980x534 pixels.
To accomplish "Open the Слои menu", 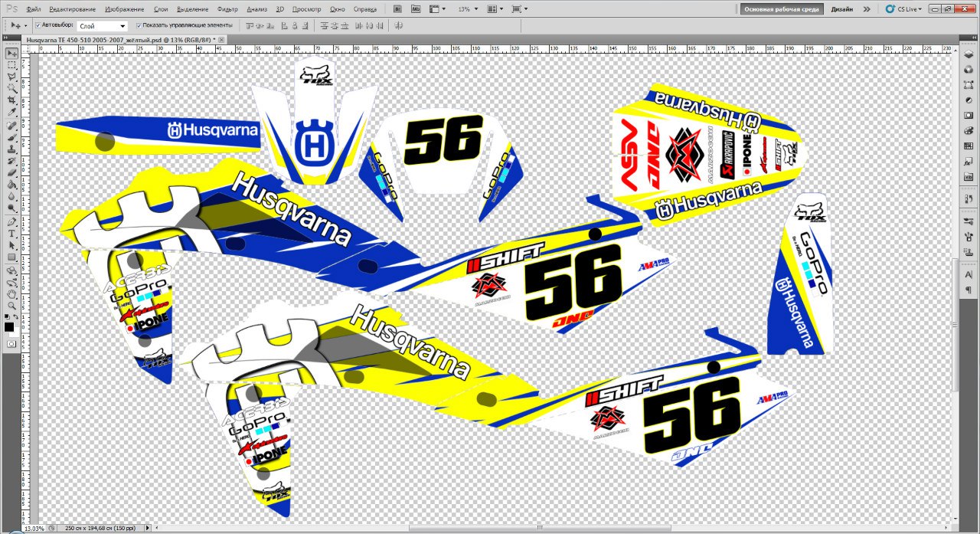I will click(161, 9).
